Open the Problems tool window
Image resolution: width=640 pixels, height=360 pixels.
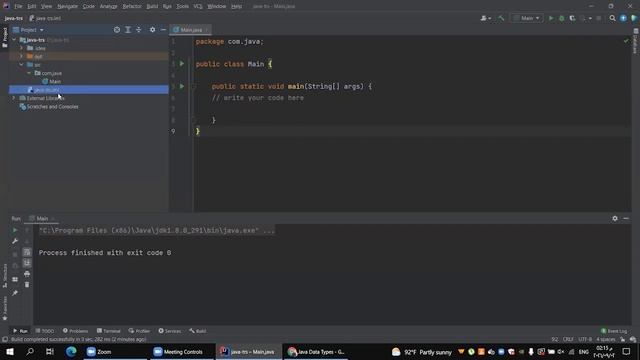(x=76, y=331)
